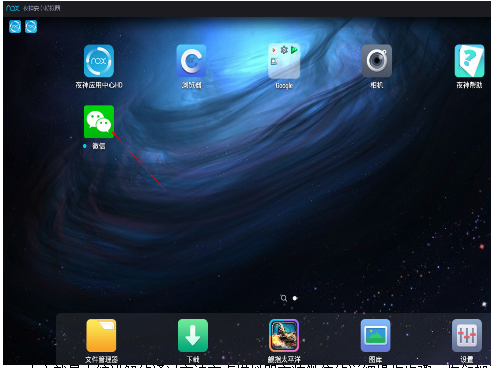Click the first Nox notification icon in status bar

15,27
